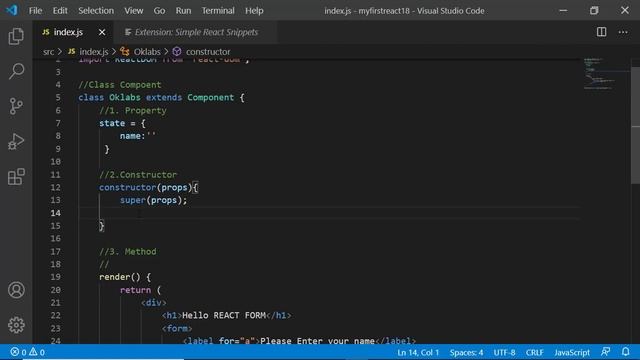This screenshot has width=640, height=360.
Task: Click name: property on line 8
Action: coord(132,136)
